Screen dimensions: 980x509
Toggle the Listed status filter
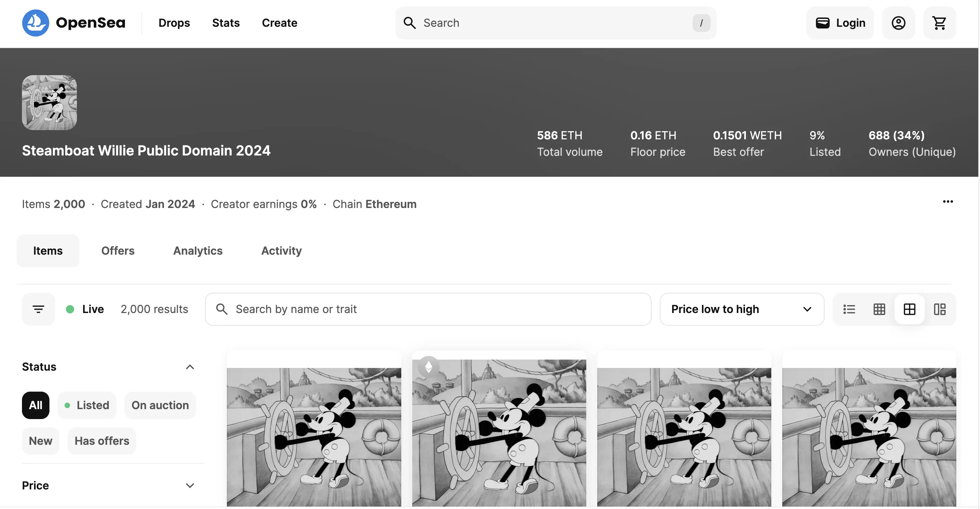87,405
